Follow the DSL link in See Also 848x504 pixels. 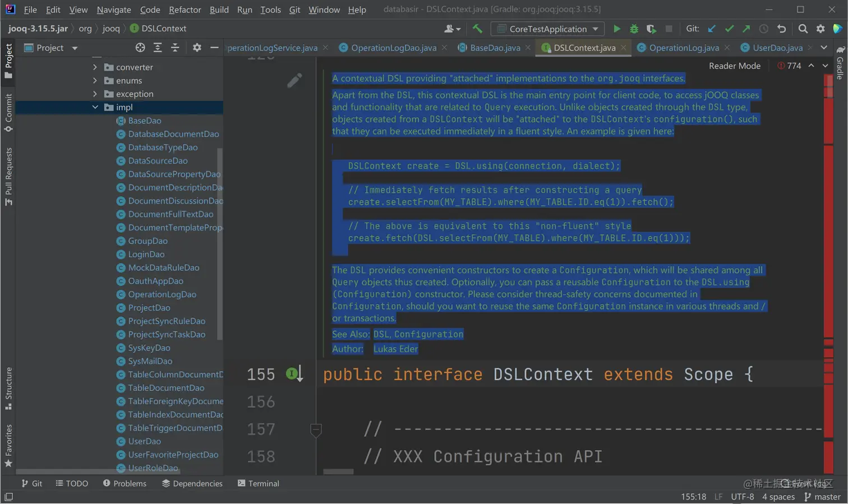381,334
